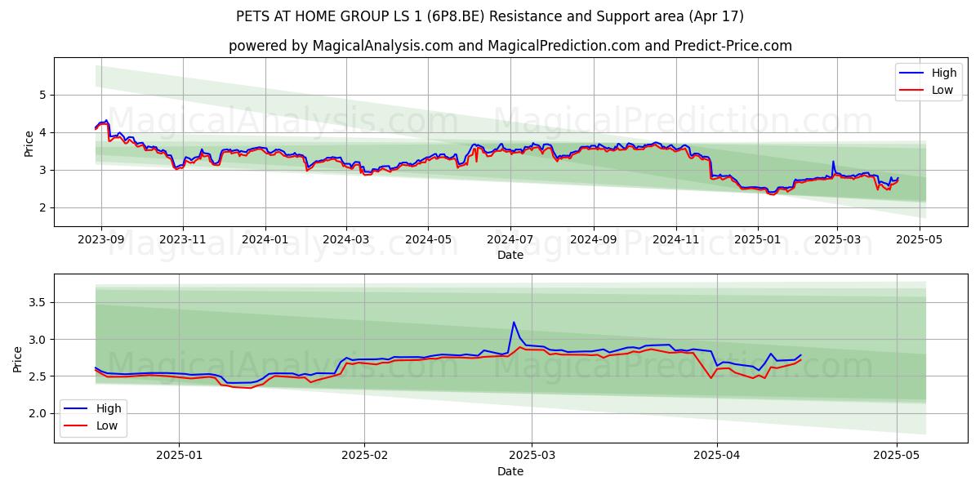Click the '2024-01' date tick label
This screenshot has height=490, width=980.
(x=265, y=240)
